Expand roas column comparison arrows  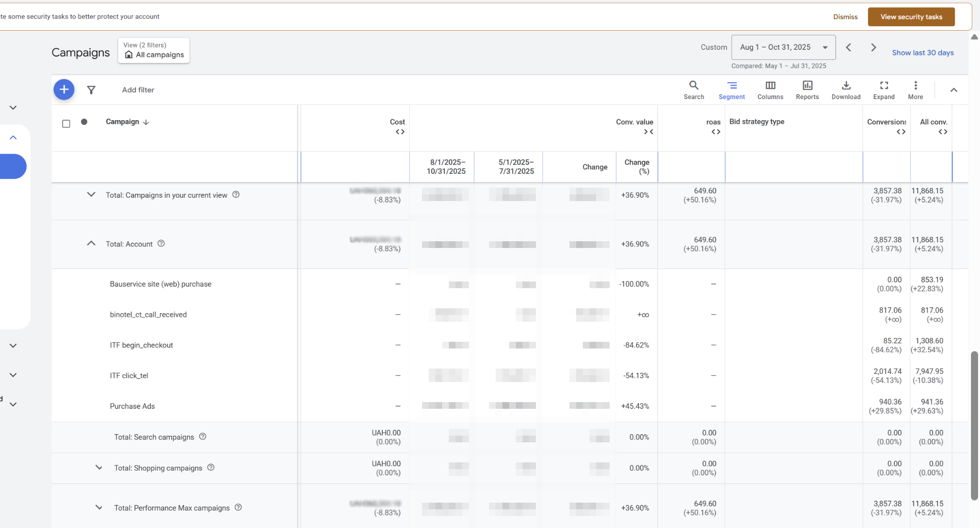coord(716,132)
